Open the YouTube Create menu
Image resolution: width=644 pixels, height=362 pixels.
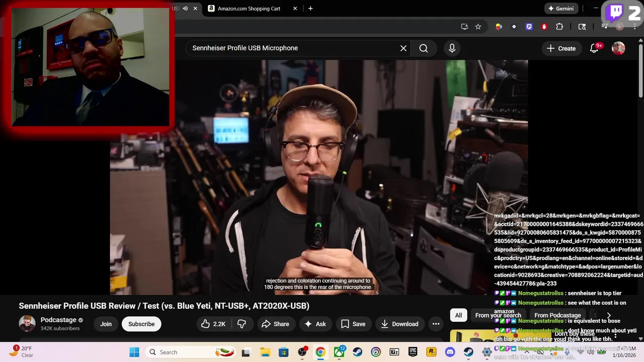point(561,48)
